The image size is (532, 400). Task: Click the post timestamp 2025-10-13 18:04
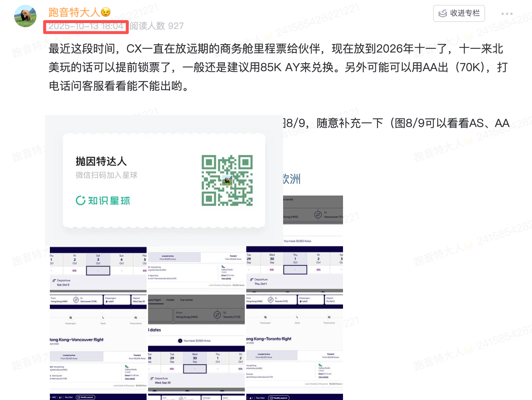[x=86, y=26]
